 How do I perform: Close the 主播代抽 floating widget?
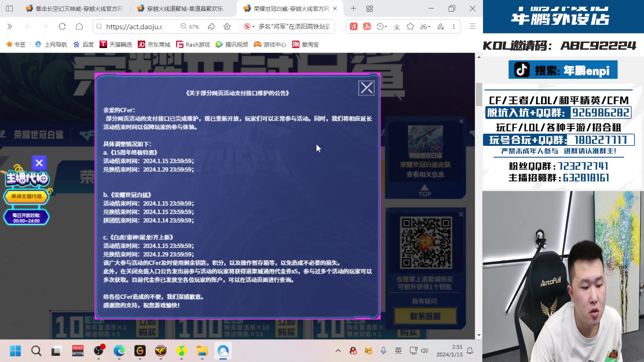coord(39,163)
